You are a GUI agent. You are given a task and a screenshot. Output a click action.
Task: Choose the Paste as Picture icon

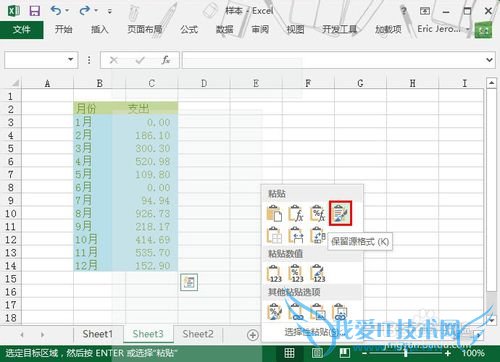317,312
